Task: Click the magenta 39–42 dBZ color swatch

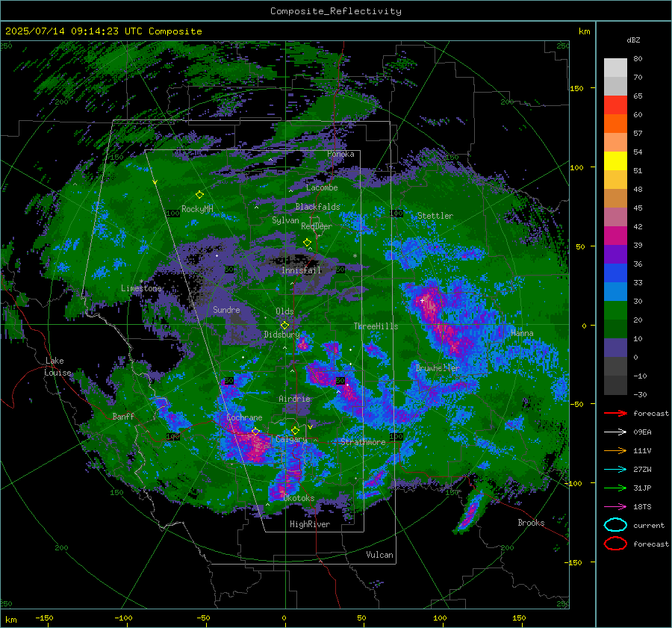Action: 615,236
